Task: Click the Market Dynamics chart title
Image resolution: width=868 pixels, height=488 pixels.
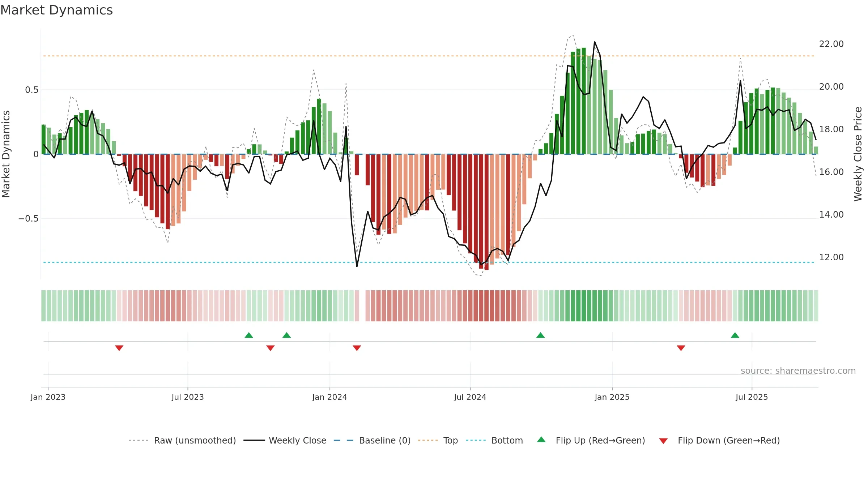Action: click(x=56, y=10)
